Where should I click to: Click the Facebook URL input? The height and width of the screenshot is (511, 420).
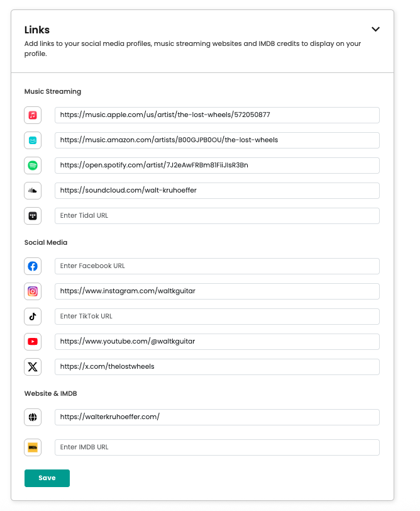click(217, 266)
